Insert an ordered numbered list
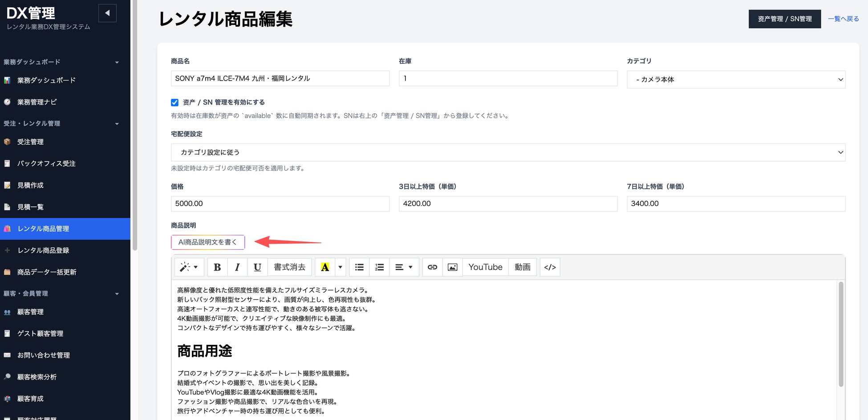Viewport: 868px width, 420px height. (x=379, y=267)
